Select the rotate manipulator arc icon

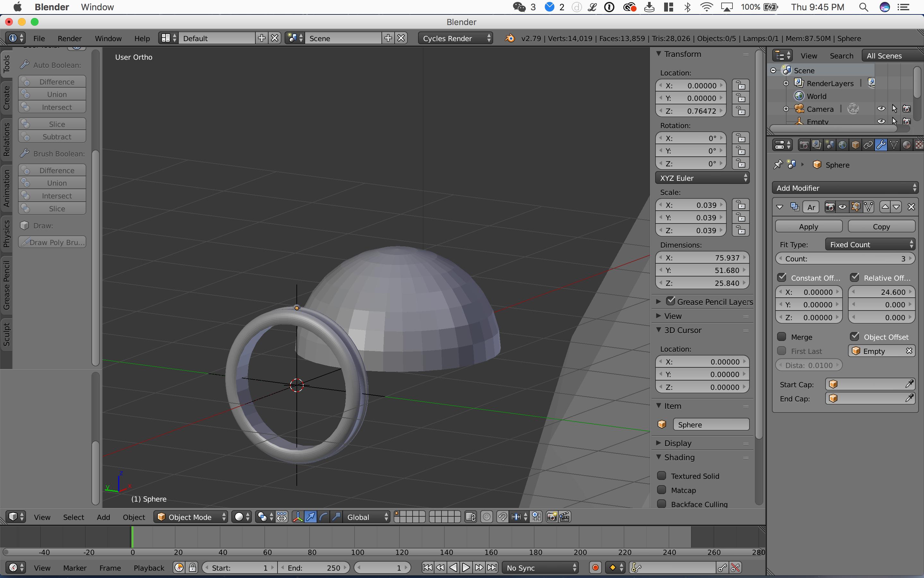(323, 517)
